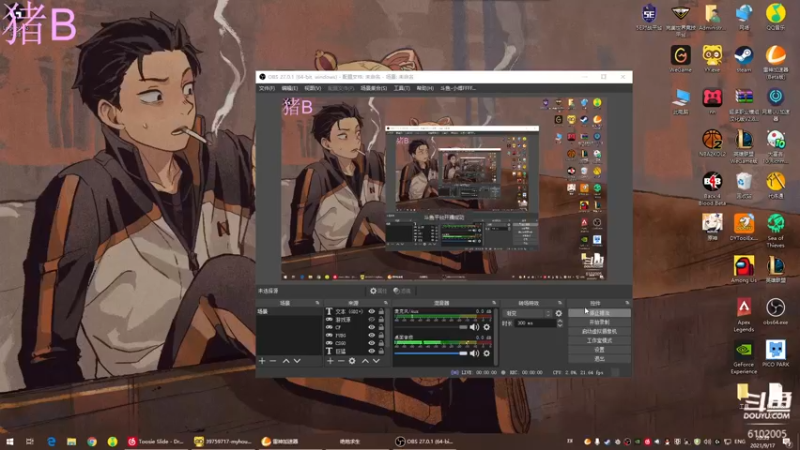Select the PUBG source row
The image size is (800, 450).
click(356, 335)
